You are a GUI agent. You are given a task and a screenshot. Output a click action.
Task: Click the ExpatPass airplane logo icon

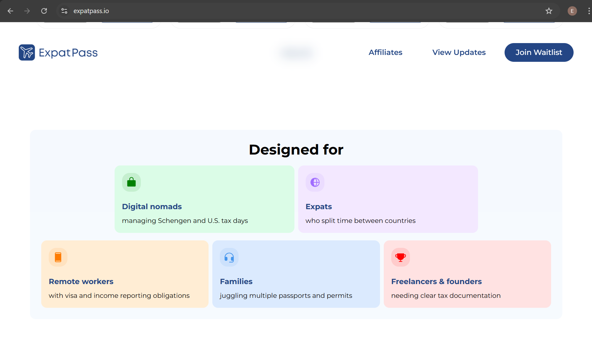click(x=27, y=52)
